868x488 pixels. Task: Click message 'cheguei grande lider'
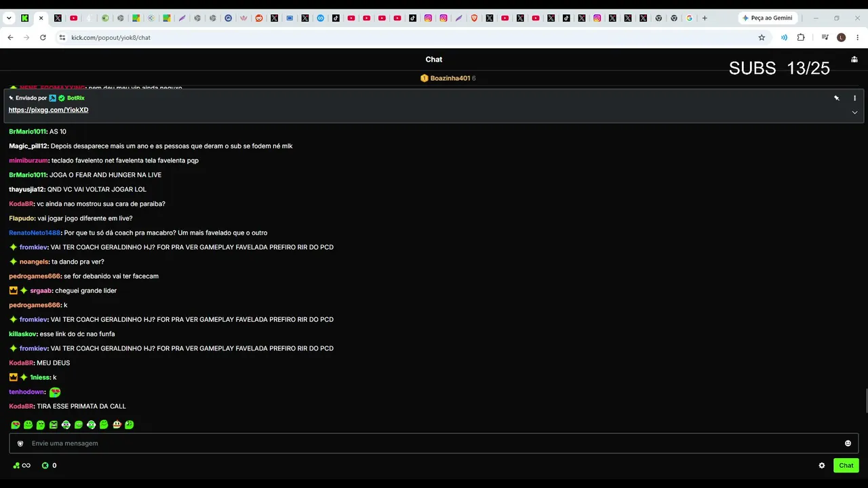[x=86, y=291]
